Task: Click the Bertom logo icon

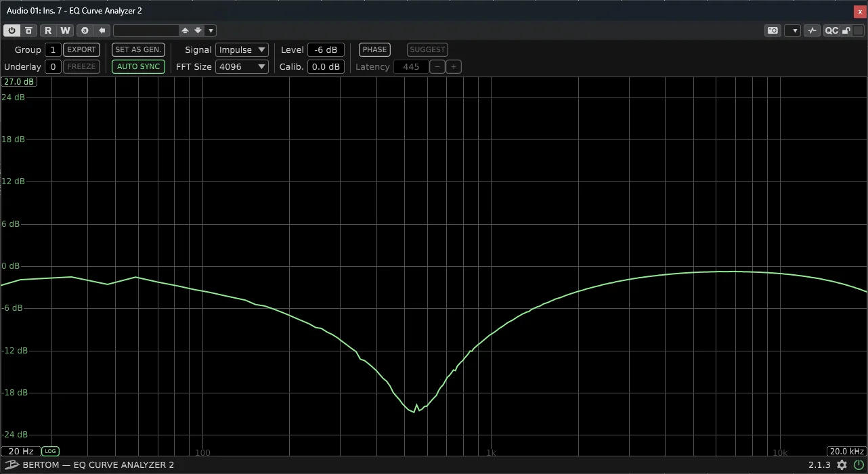Action: [11, 465]
